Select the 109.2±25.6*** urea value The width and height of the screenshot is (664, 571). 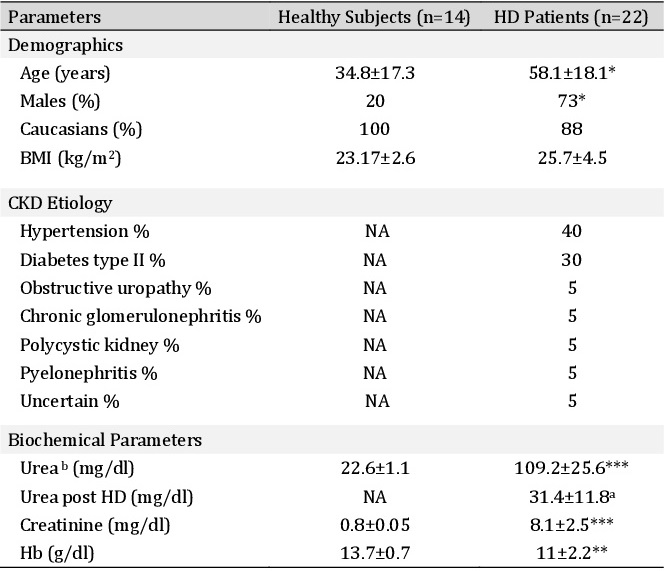(x=572, y=468)
